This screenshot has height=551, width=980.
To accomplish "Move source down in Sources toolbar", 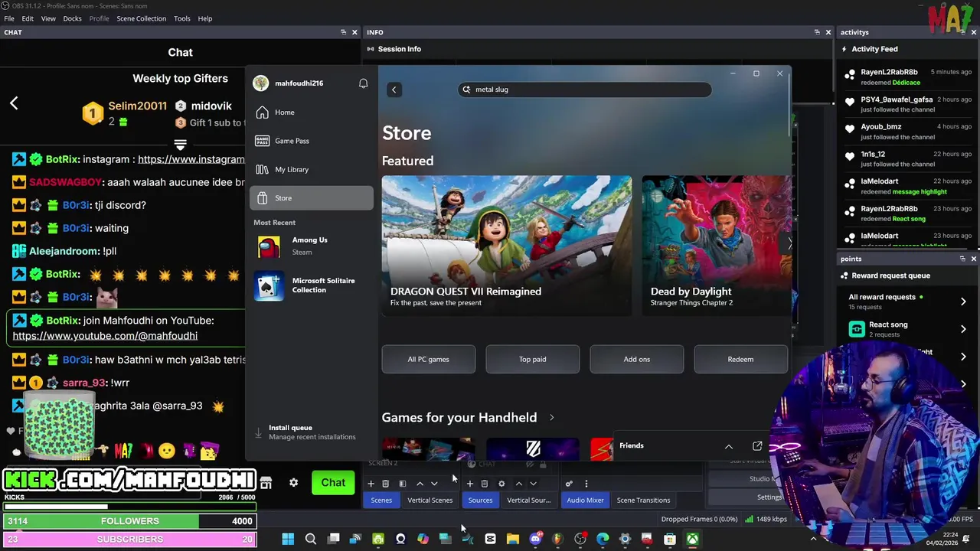I will tap(533, 484).
